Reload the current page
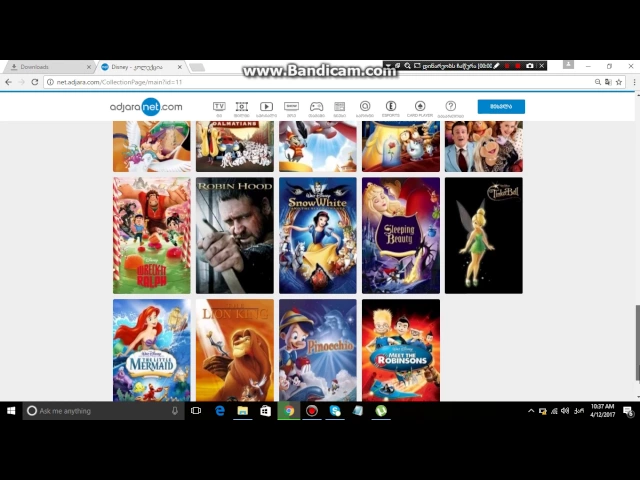This screenshot has width=640, height=480. [x=35, y=82]
